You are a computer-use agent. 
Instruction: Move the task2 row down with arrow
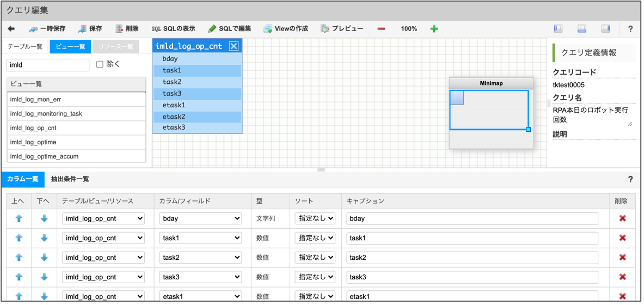44,258
